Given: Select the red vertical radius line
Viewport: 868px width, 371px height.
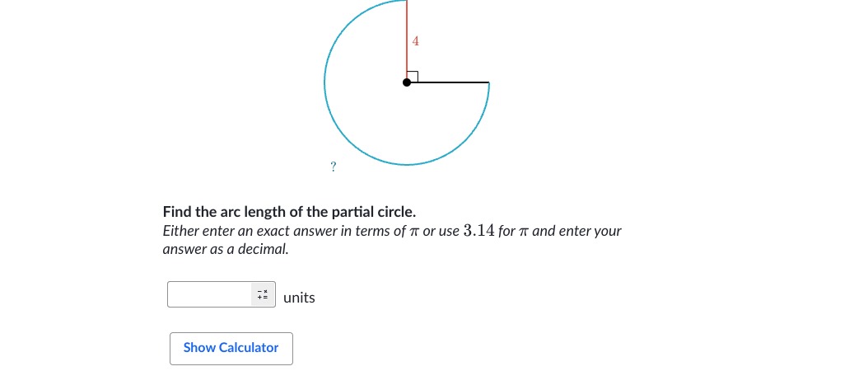Looking at the screenshot, I should (407, 40).
